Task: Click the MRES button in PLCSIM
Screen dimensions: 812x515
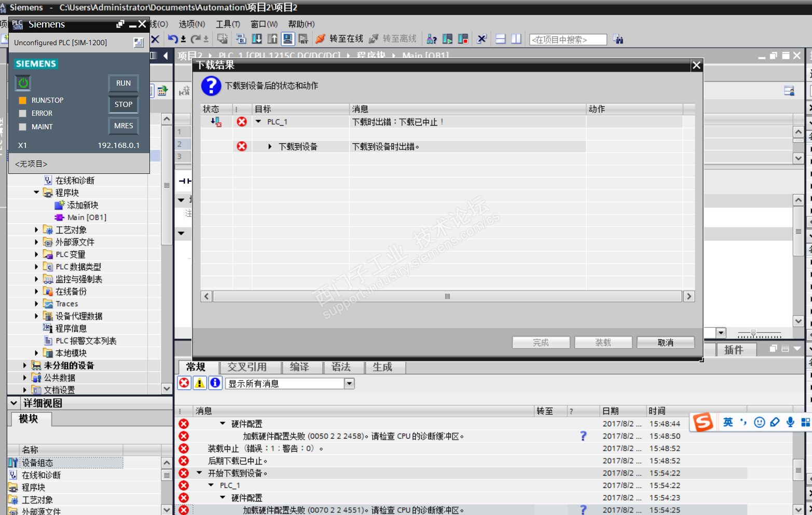Action: tap(123, 126)
